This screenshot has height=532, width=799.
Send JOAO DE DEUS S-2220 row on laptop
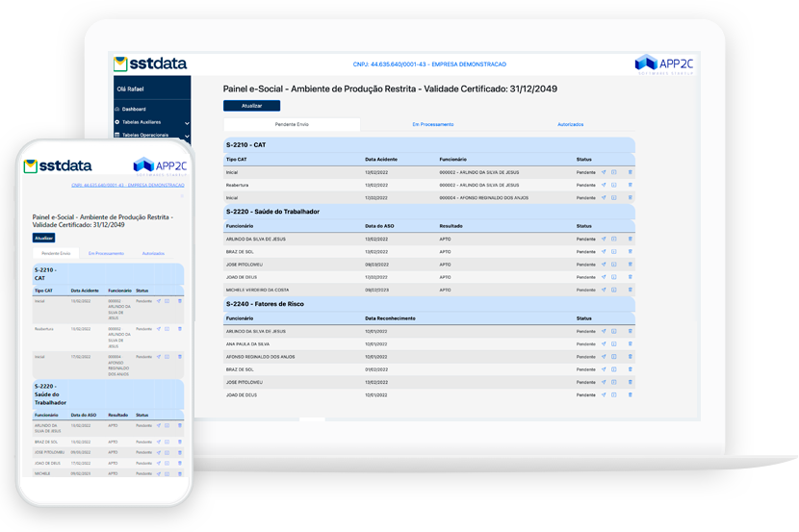[604, 277]
